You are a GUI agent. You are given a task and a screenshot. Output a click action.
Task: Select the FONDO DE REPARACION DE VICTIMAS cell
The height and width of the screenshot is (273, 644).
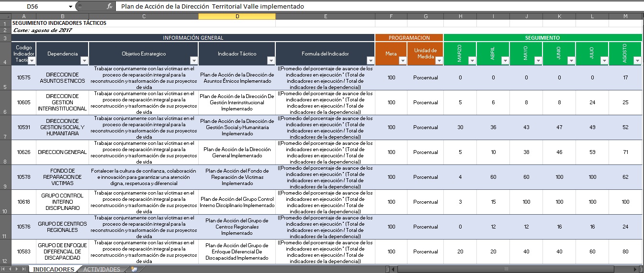tap(62, 177)
